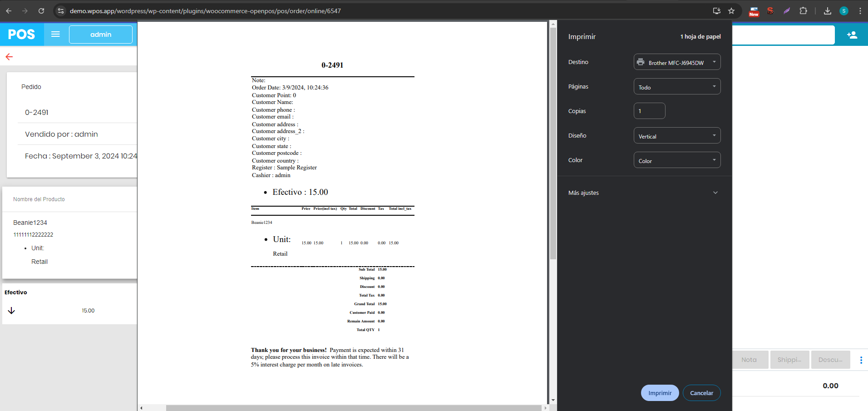Open the Páginas dropdown

coord(677,86)
